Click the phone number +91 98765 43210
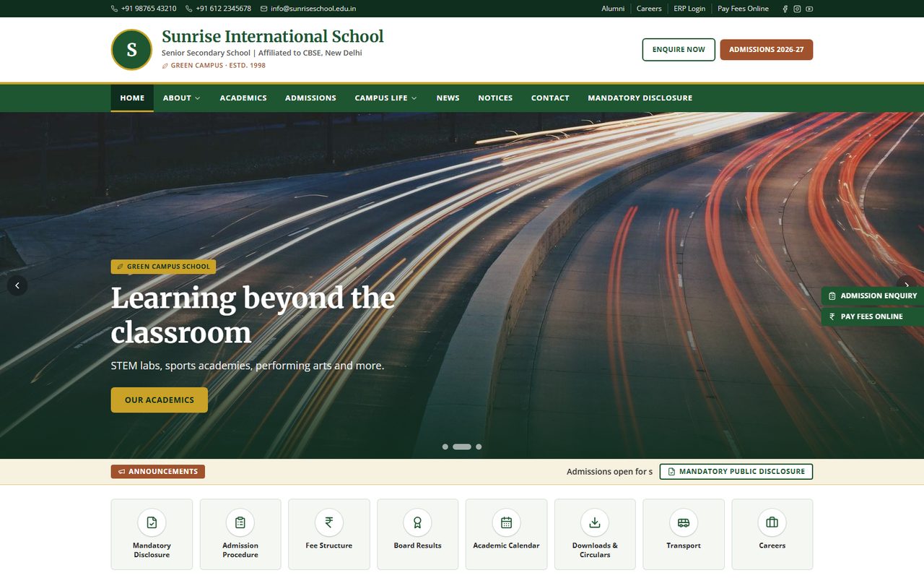Image resolution: width=924 pixels, height=578 pixels. pyautogui.click(x=144, y=9)
